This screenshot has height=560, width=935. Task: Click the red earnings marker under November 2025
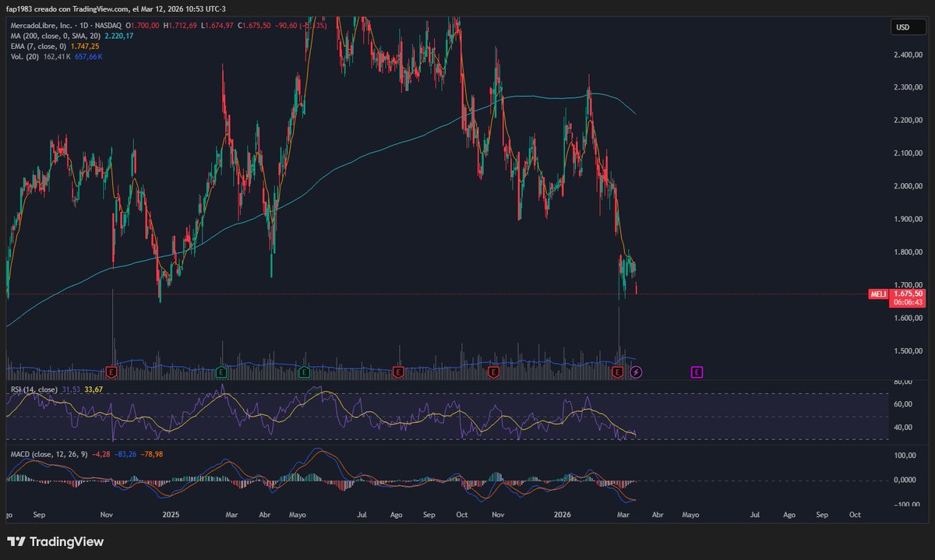[x=492, y=372]
